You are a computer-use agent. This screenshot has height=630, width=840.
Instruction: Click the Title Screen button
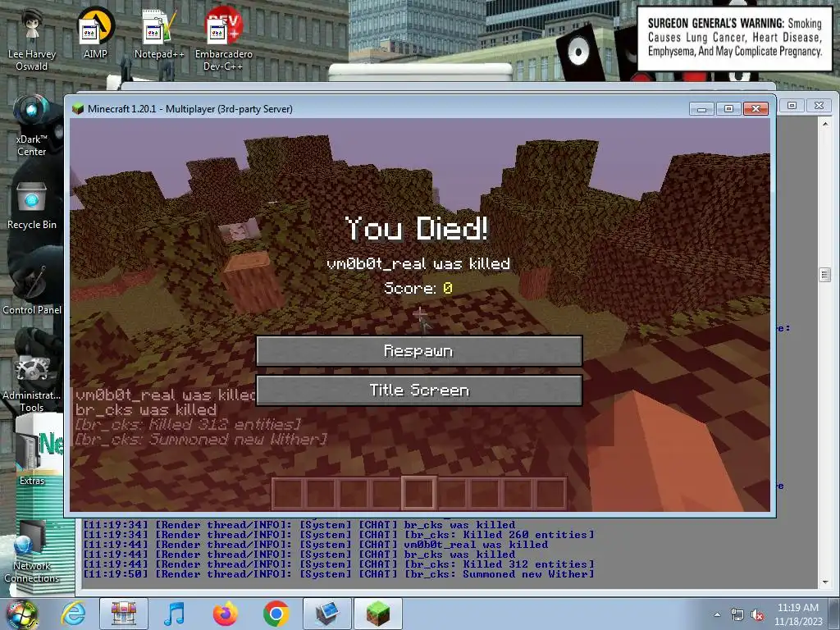pyautogui.click(x=419, y=390)
